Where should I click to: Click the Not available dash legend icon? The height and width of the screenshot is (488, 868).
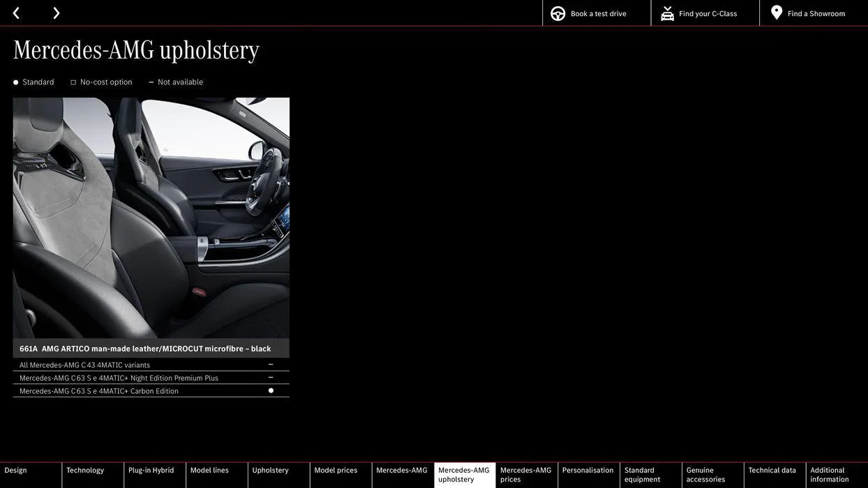pyautogui.click(x=151, y=82)
